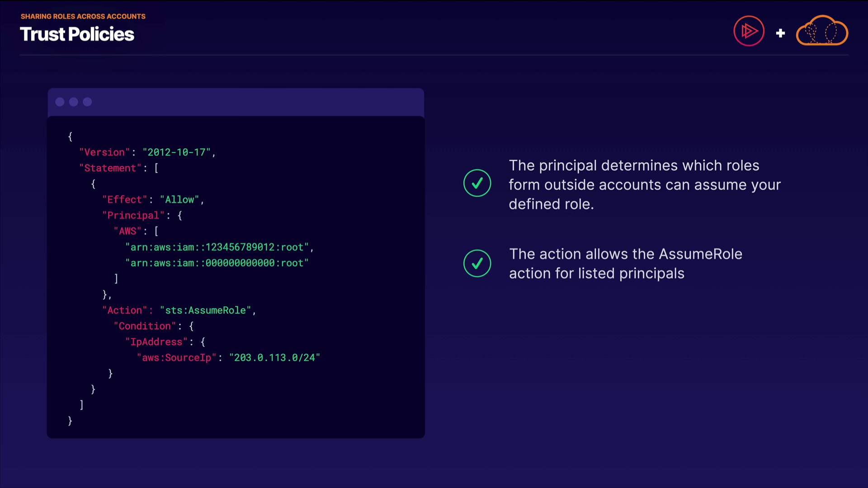Click the "Condition" key in the policy
Viewport: 868px width, 488px height.
tap(145, 326)
